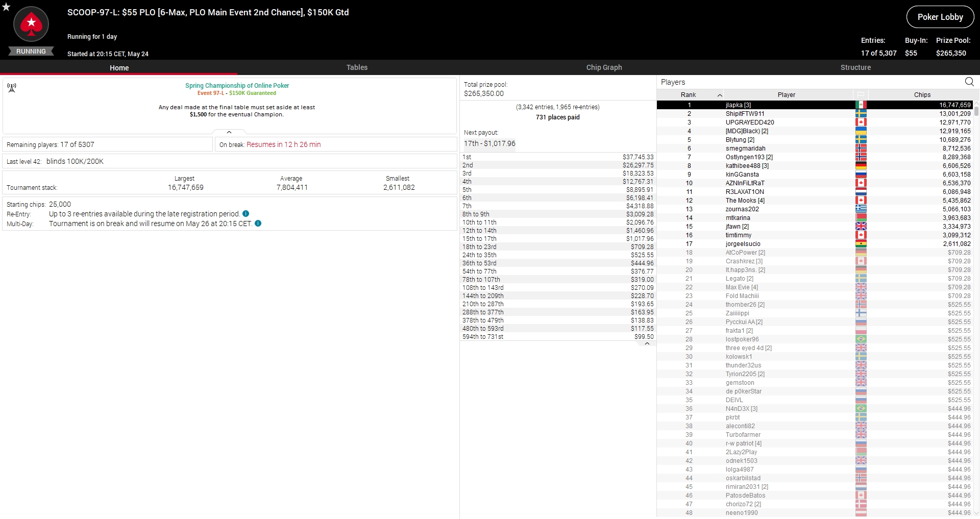Click Spring Championship of Online Poker title
This screenshot has width=980, height=519.
237,86
